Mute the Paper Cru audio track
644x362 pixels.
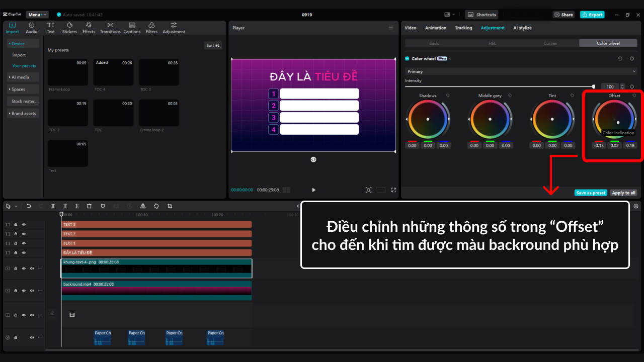pos(32,337)
